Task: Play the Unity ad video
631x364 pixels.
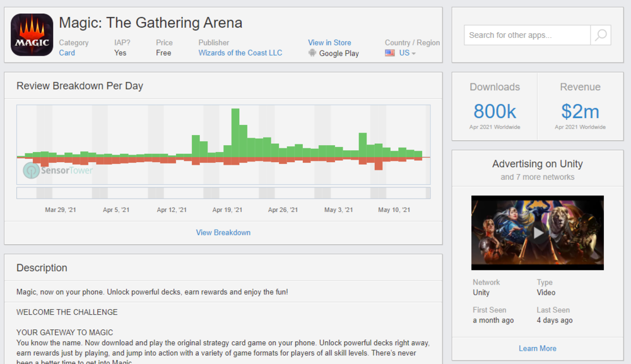Action: click(x=538, y=233)
